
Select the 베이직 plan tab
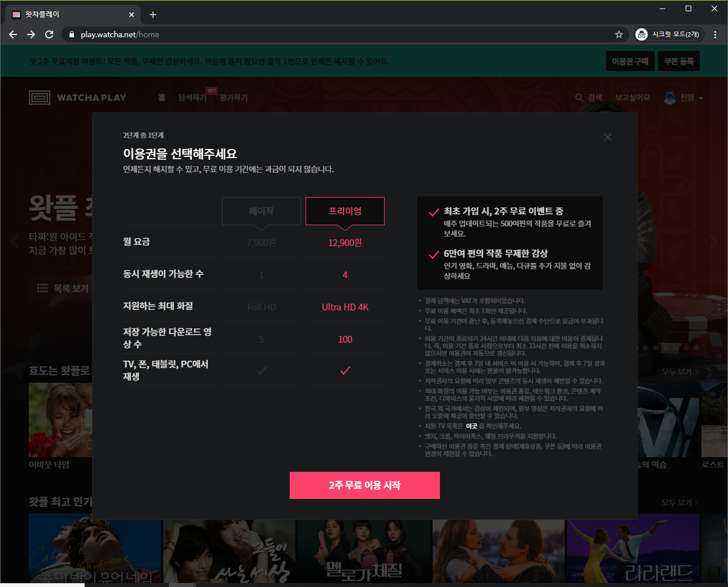pos(261,211)
